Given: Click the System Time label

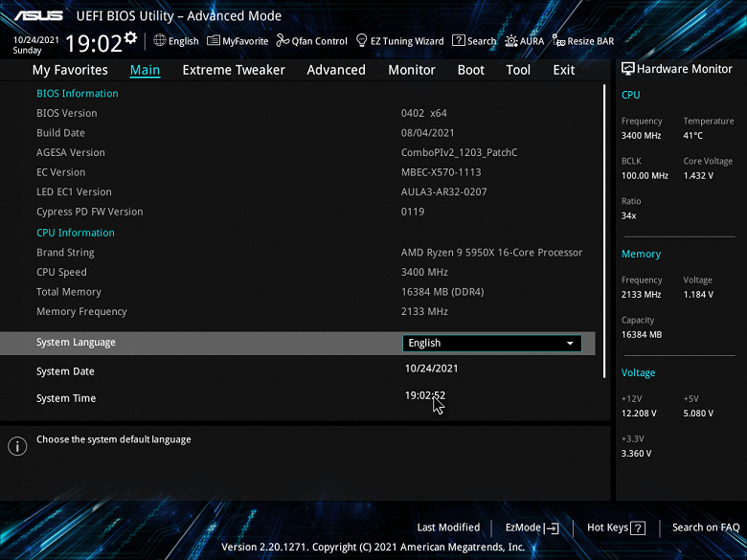Looking at the screenshot, I should [x=66, y=398].
